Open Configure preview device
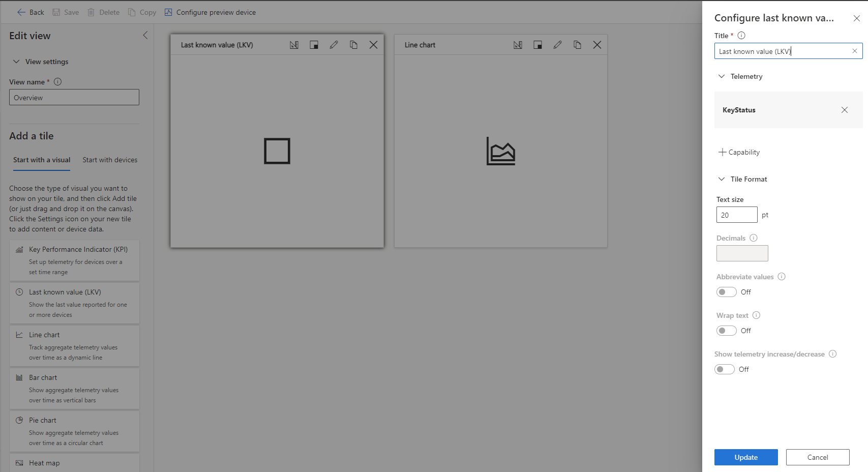The width and height of the screenshot is (868, 472). [210, 12]
